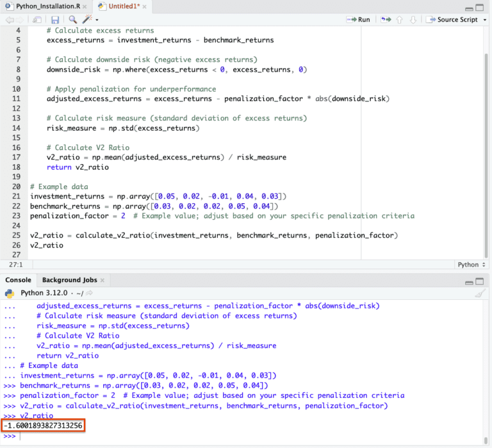492x448 pixels.
Task: Switch to the Background Jobs tab
Action: [70, 279]
